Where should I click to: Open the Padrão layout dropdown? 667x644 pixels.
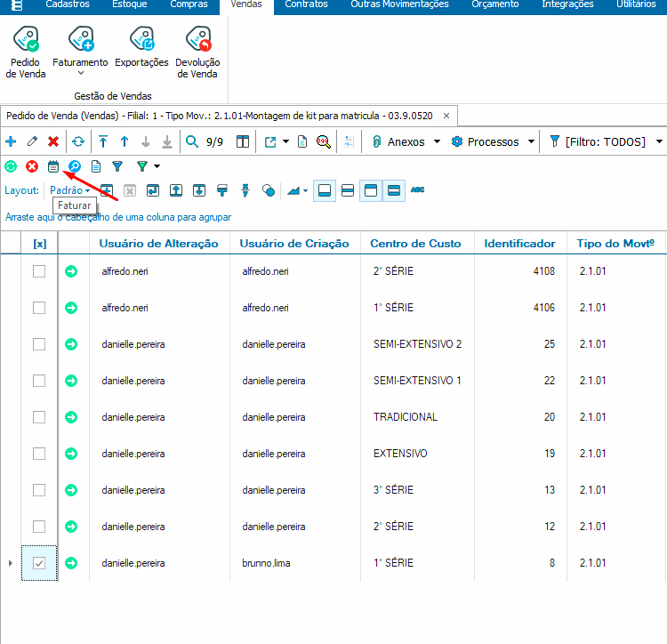point(70,190)
